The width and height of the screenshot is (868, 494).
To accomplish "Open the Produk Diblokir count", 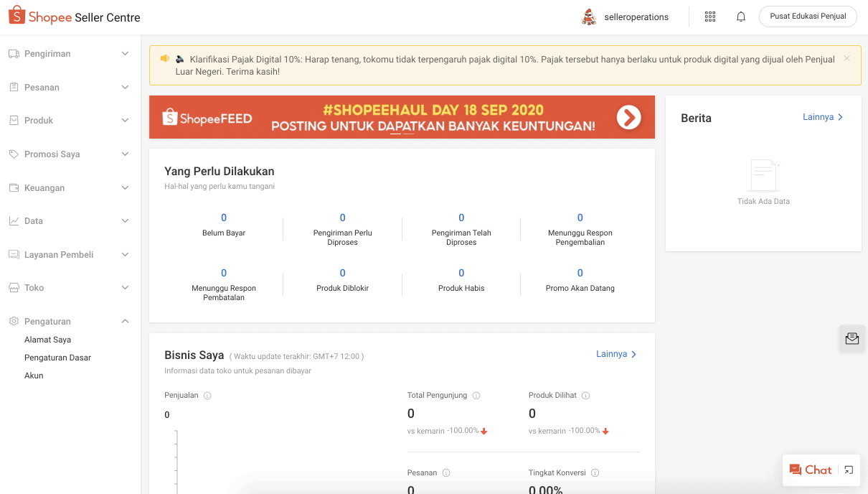I will [x=343, y=273].
